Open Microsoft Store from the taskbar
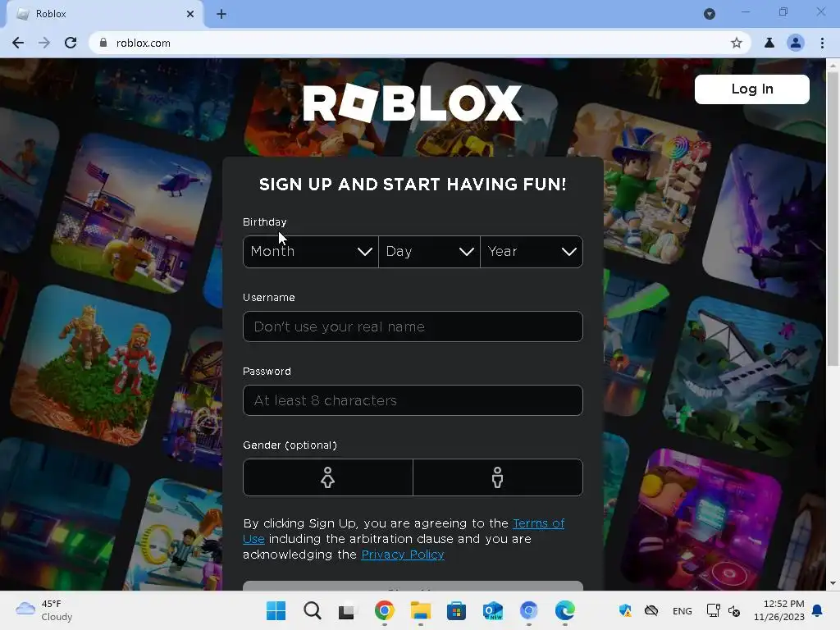 [x=456, y=610]
